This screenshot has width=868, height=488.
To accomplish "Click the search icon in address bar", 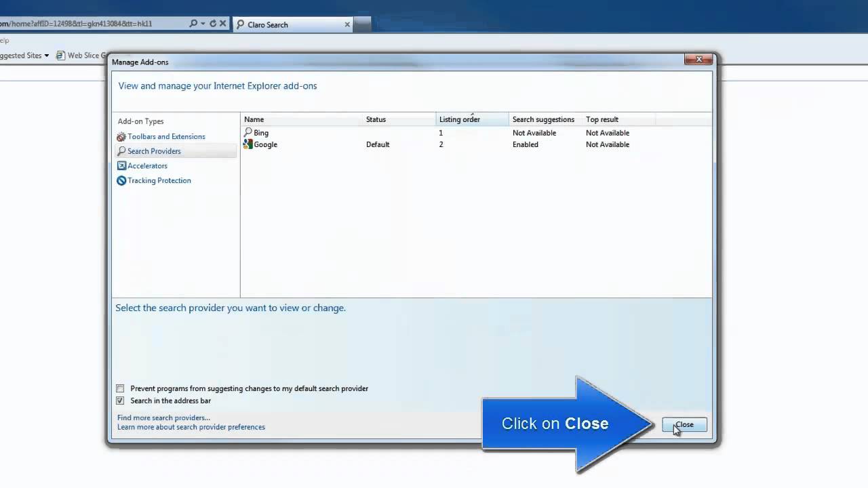I will click(x=193, y=24).
